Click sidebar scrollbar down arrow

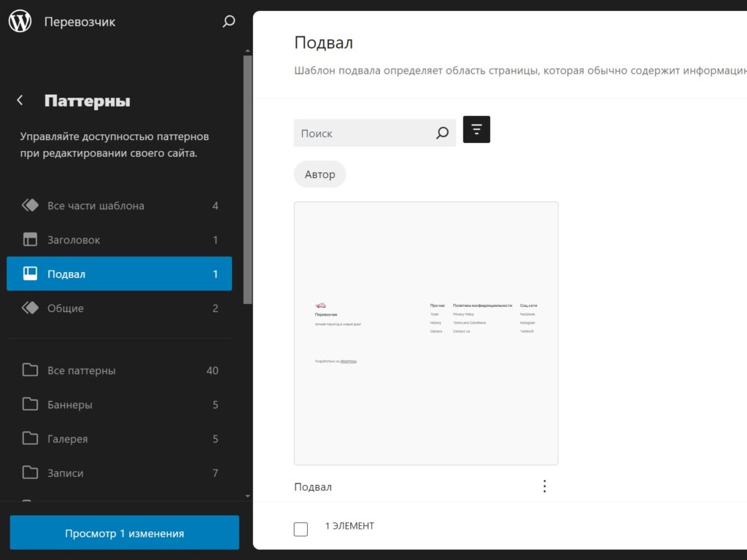[x=248, y=496]
